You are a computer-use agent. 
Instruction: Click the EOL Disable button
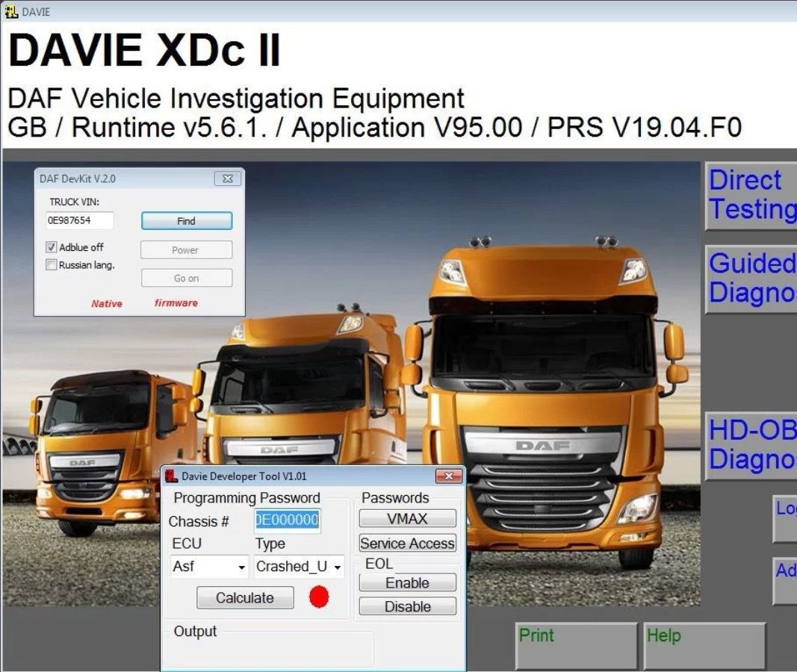(407, 606)
